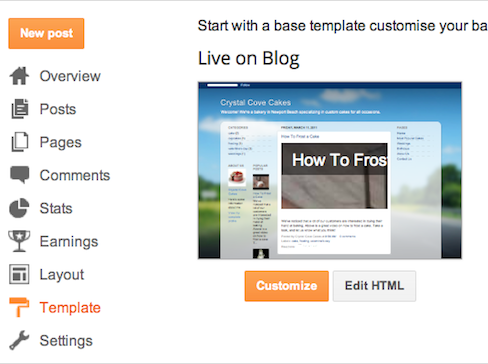Screen dimensions: 488x364
Task: Click the Layout grid icon
Action: point(19,274)
